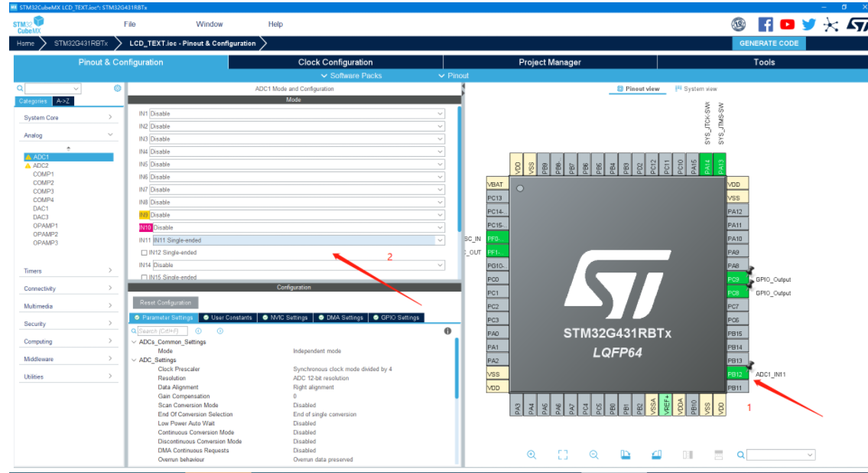Select pin PC8 on the chip
The height and width of the screenshot is (473, 868).
pyautogui.click(x=736, y=292)
